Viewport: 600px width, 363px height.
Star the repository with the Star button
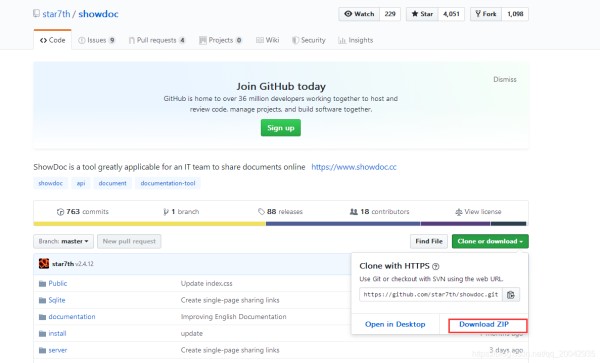tap(422, 14)
